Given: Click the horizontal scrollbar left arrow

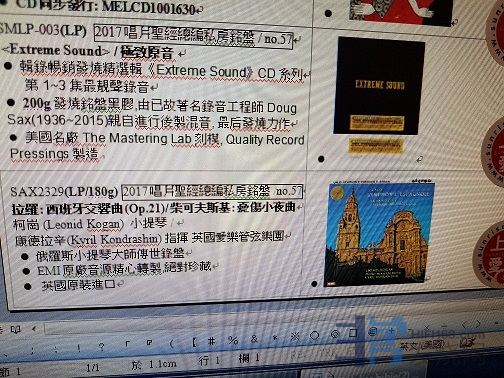Looking at the screenshot, I should [x=34, y=329].
